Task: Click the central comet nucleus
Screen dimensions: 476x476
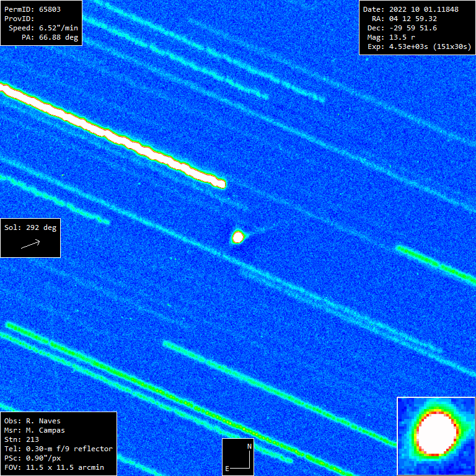Action: [238, 237]
